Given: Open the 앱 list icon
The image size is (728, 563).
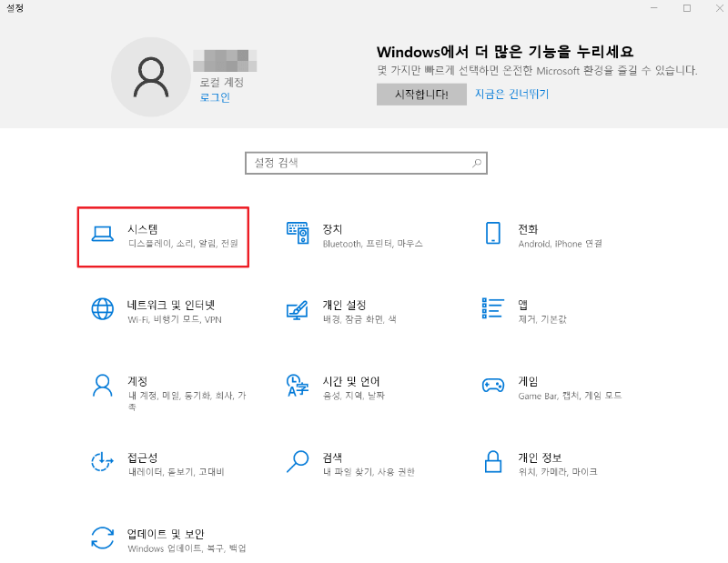Looking at the screenshot, I should (x=493, y=308).
